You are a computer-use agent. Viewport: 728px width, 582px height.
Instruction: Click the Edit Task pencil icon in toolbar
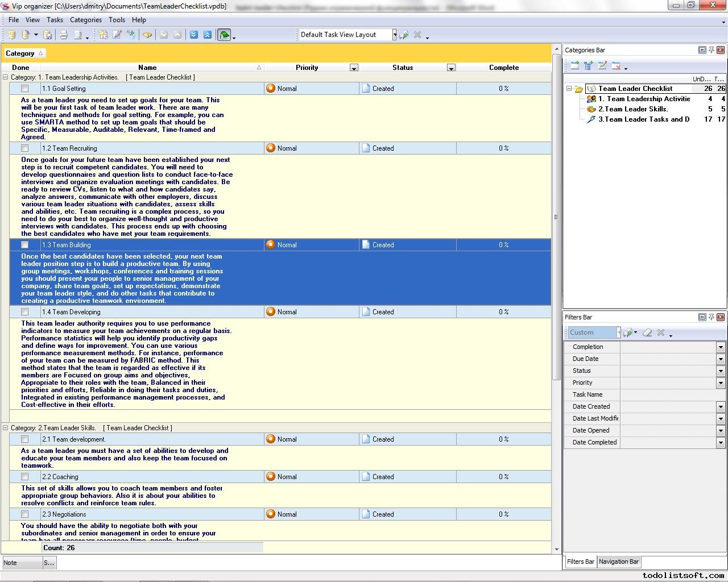tap(117, 35)
